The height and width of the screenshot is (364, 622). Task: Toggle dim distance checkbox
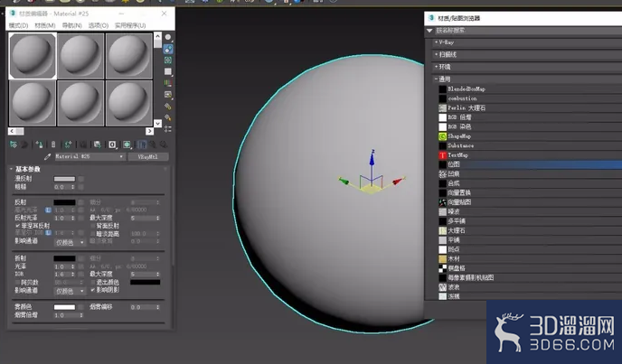(x=93, y=234)
